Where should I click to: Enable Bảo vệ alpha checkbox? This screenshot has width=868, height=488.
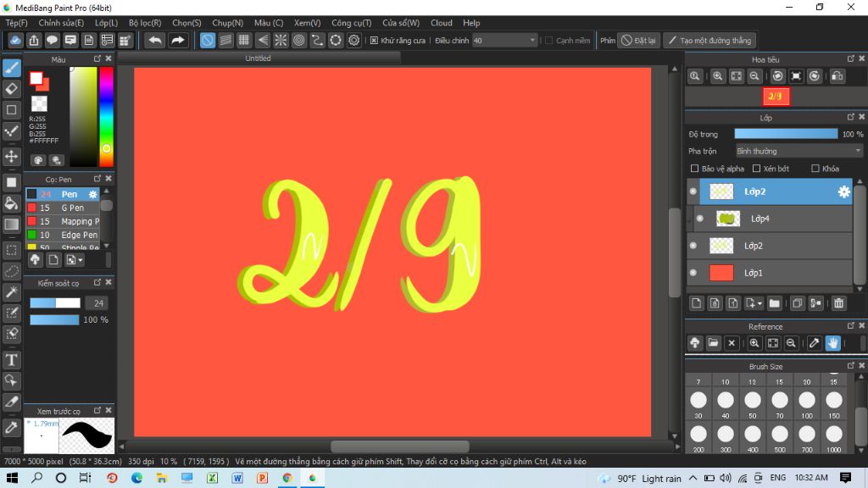coord(694,169)
